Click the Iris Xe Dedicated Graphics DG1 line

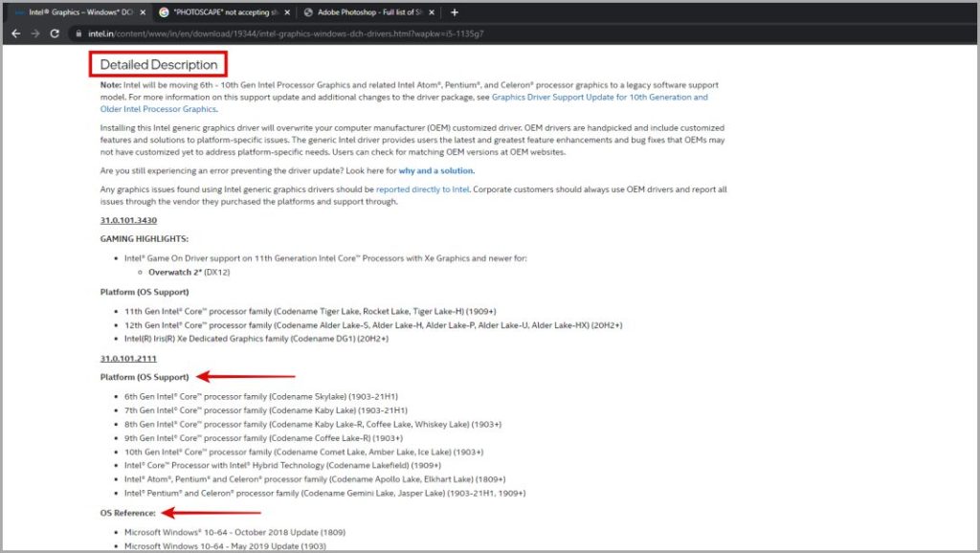[x=256, y=339]
